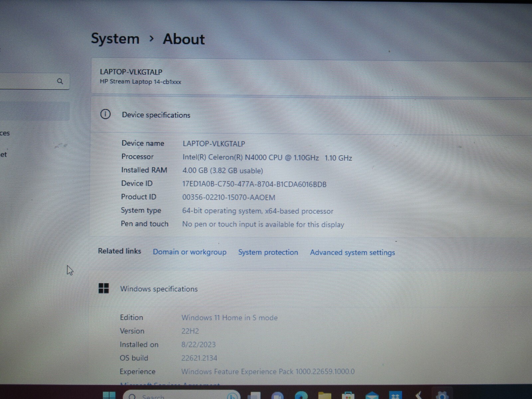Select the Intel Celeron N4000 processor value
The height and width of the screenshot is (399, 532).
point(267,158)
